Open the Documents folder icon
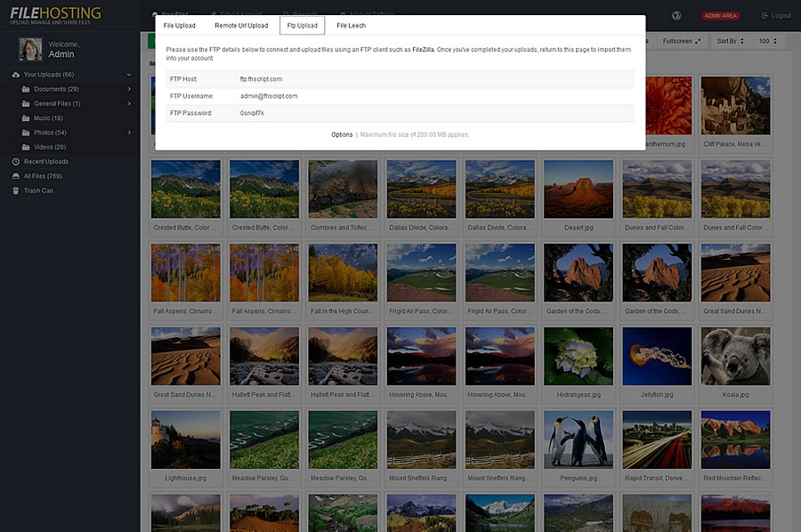This screenshot has height=532, width=801. pyautogui.click(x=26, y=89)
